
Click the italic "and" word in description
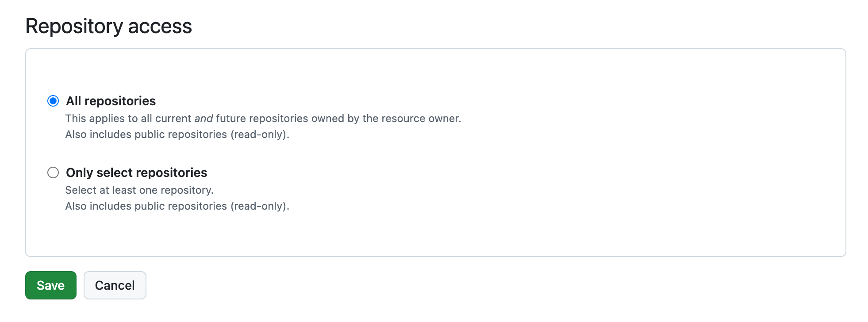click(x=204, y=119)
